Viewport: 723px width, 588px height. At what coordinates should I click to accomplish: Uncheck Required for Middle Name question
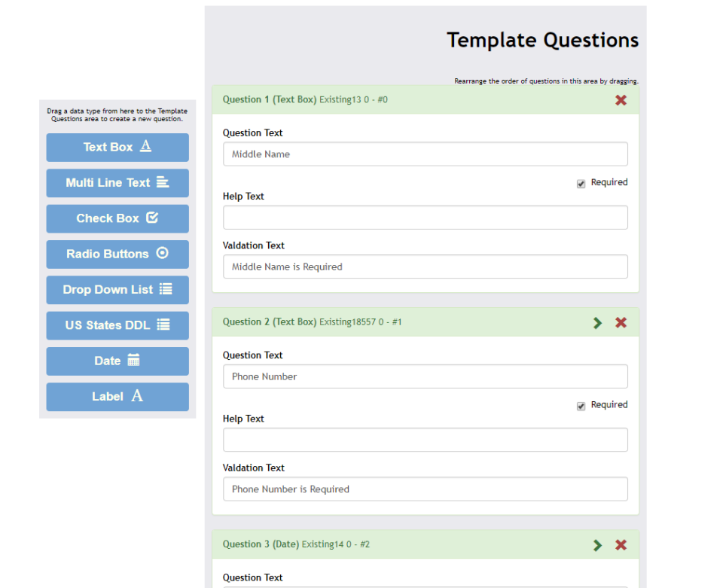coord(581,184)
